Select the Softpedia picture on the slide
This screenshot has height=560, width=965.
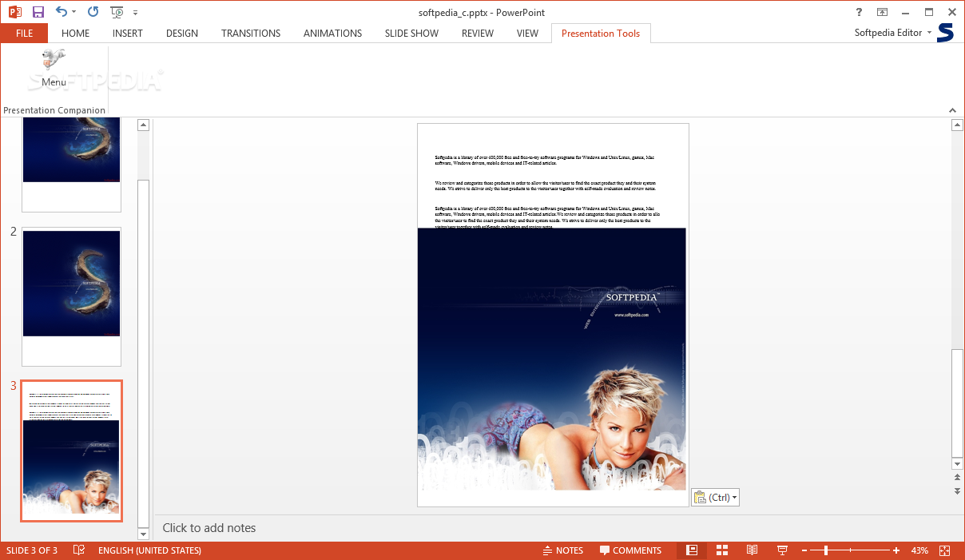tap(551, 359)
